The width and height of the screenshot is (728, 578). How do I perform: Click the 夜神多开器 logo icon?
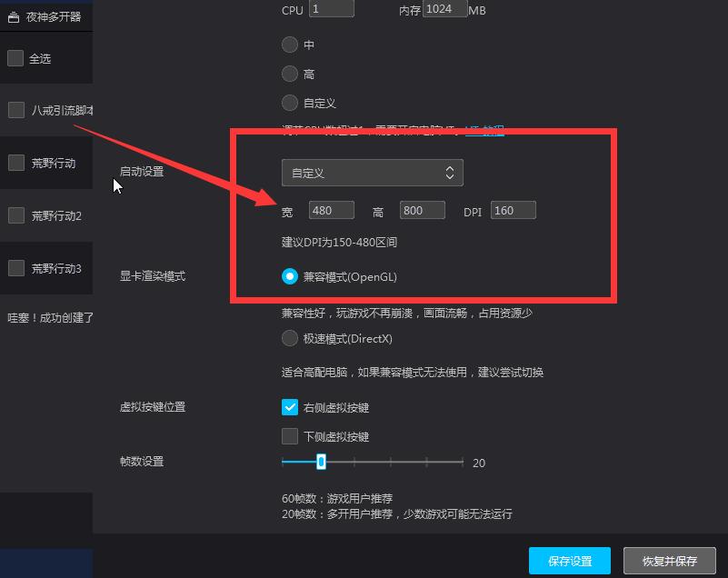coord(14,15)
